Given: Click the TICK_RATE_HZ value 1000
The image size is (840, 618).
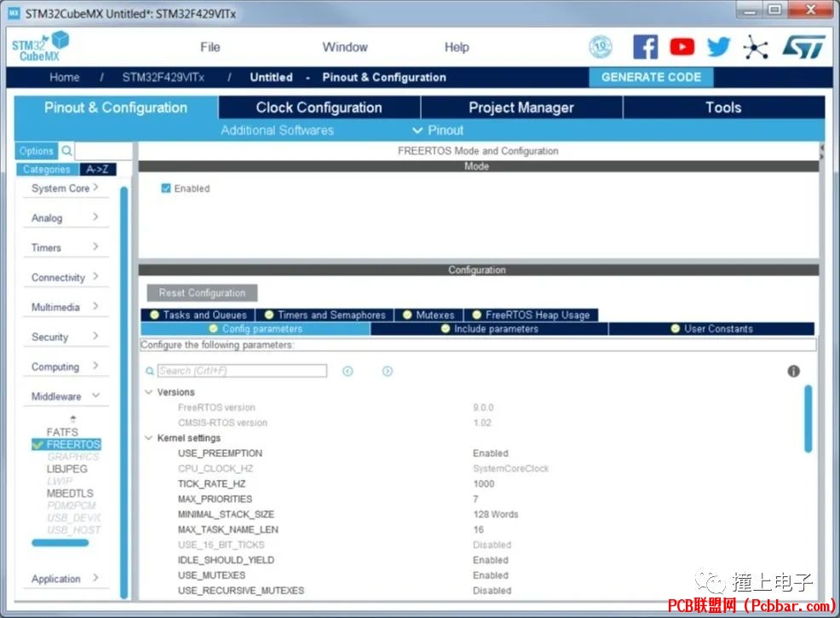Looking at the screenshot, I should click(484, 483).
